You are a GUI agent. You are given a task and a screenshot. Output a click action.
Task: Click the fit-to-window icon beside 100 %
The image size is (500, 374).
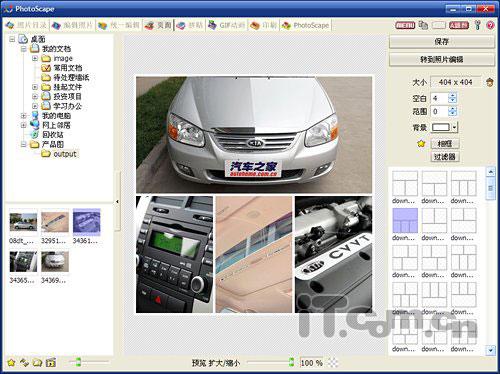pyautogui.click(x=332, y=363)
